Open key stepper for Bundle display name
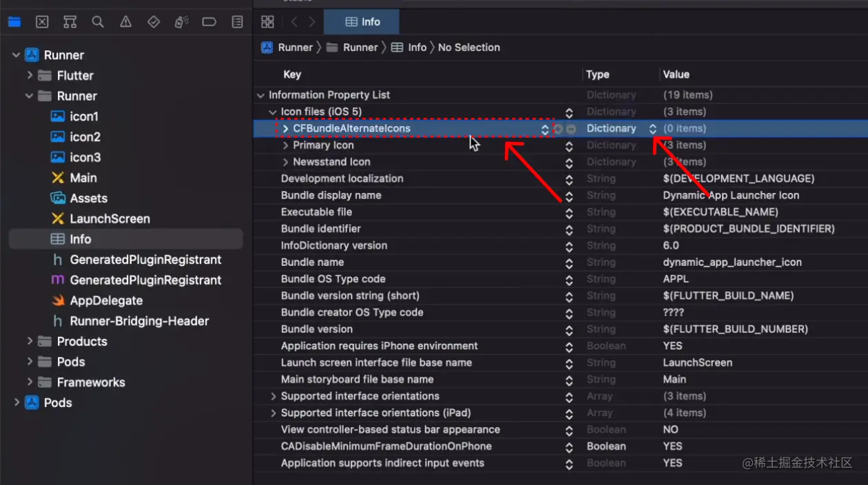868x485 pixels. point(569,196)
